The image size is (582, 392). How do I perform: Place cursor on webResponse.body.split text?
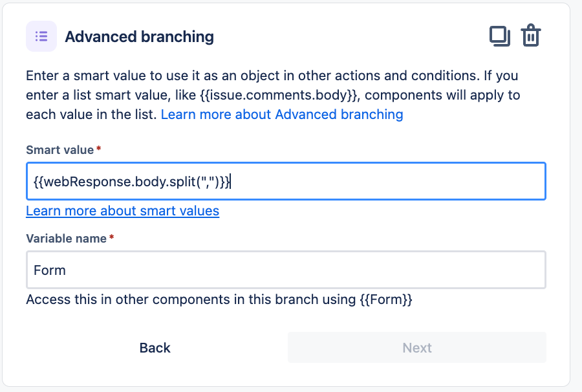(x=132, y=182)
